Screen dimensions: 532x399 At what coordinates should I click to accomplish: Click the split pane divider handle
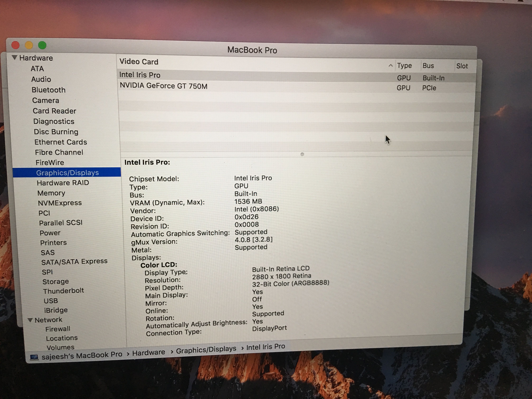coord(302,154)
